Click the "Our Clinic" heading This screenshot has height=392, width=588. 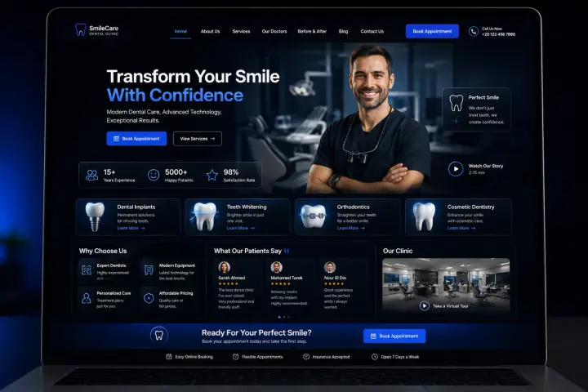point(398,251)
